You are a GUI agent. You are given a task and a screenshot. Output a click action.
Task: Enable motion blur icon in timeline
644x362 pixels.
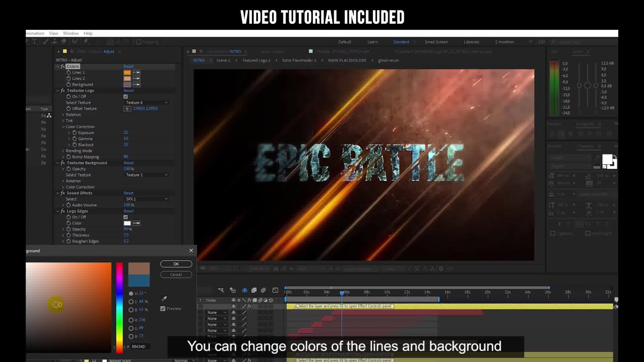[x=263, y=290]
